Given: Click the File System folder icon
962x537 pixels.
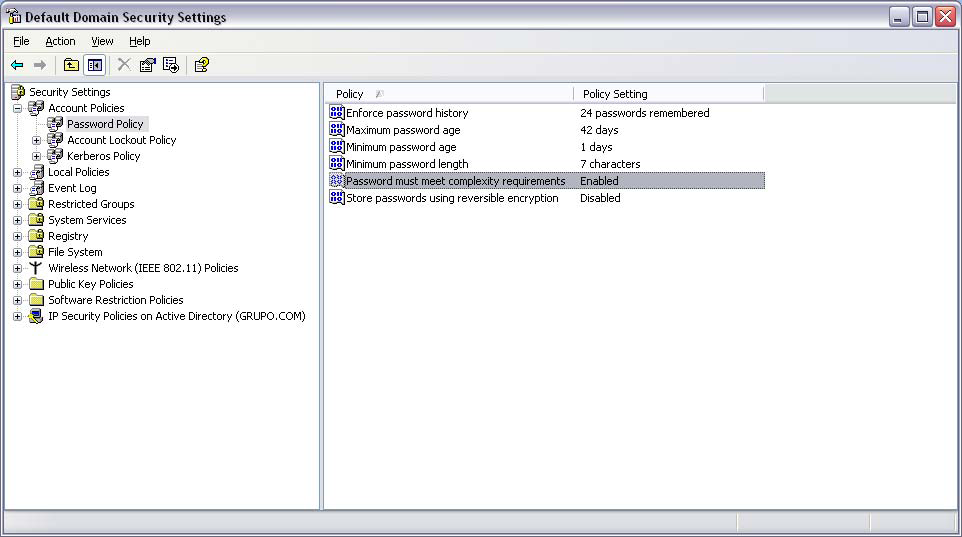Looking at the screenshot, I should [x=36, y=252].
